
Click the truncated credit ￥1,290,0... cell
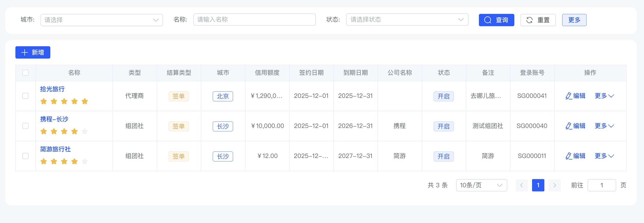[267, 96]
